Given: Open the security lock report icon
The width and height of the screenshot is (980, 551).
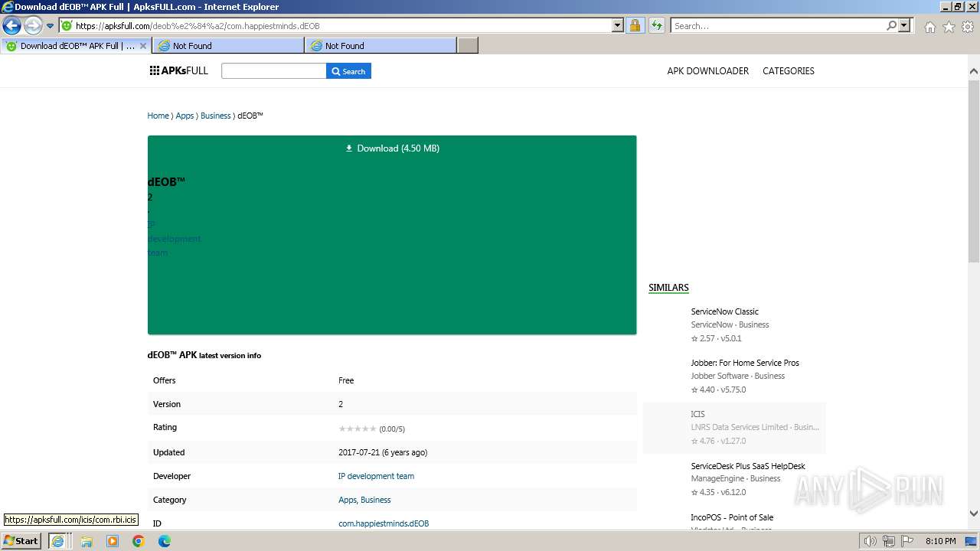Looking at the screenshot, I should click(x=635, y=25).
